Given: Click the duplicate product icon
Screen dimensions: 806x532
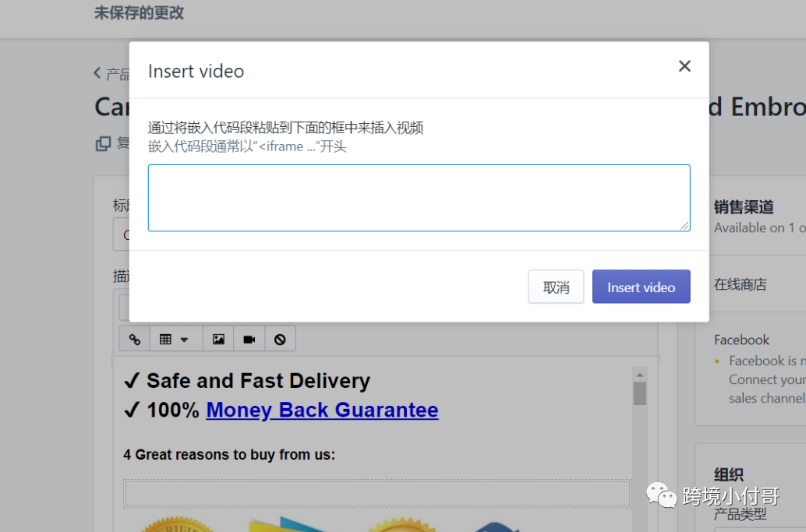Looking at the screenshot, I should (104, 144).
